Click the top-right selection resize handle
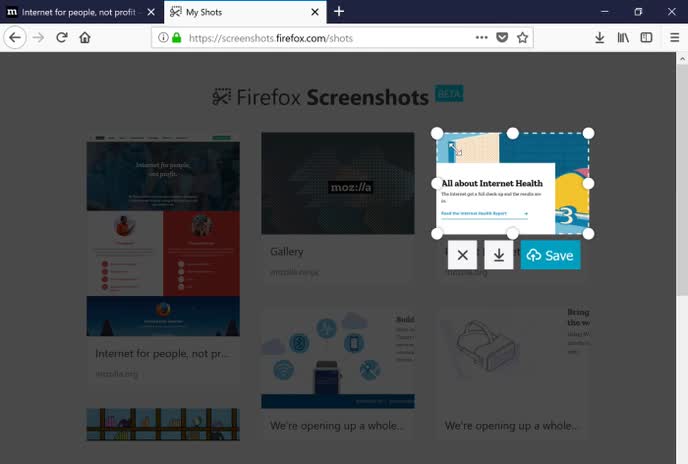 point(588,133)
